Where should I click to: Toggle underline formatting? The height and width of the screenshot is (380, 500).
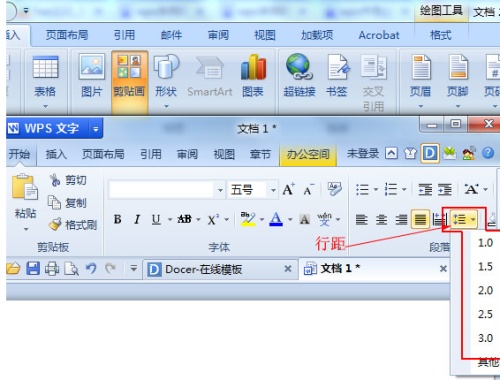[156, 219]
